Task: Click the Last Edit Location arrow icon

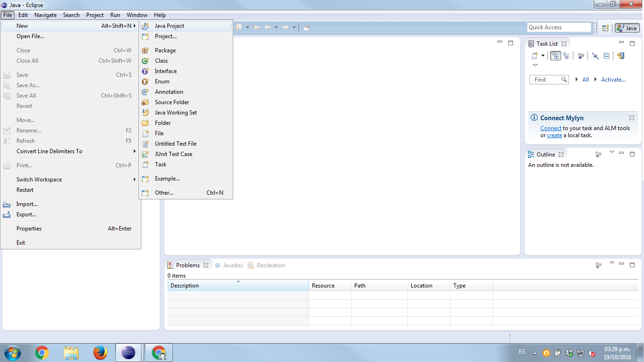Action: [256, 27]
